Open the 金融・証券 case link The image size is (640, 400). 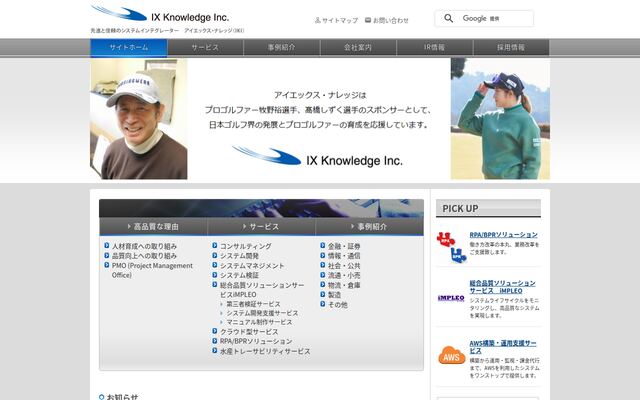pyautogui.click(x=344, y=246)
